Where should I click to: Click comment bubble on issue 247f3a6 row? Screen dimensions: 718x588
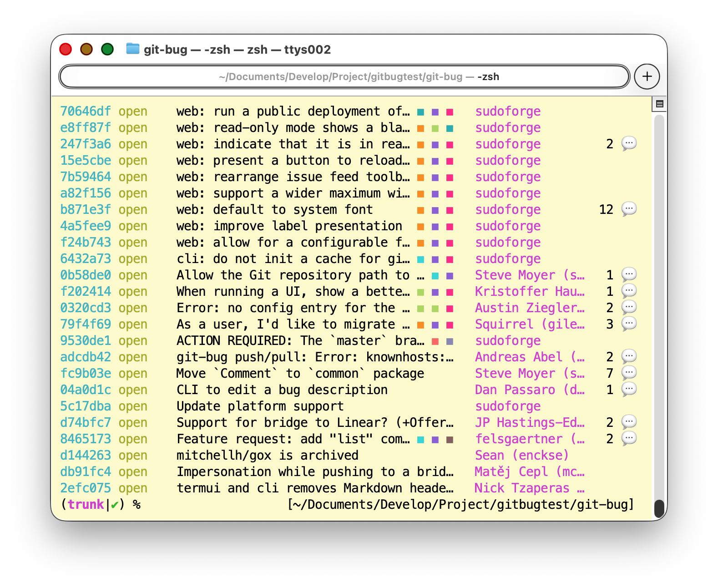629,144
